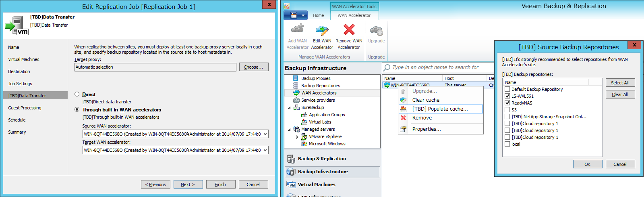
Task: Uncheck the ReadyNAS repository checkbox
Action: click(x=507, y=103)
